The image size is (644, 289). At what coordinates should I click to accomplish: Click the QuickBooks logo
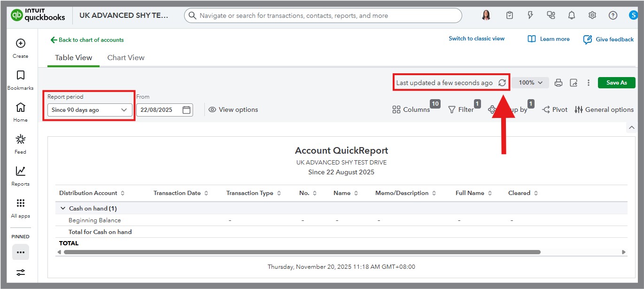pyautogui.click(x=38, y=16)
